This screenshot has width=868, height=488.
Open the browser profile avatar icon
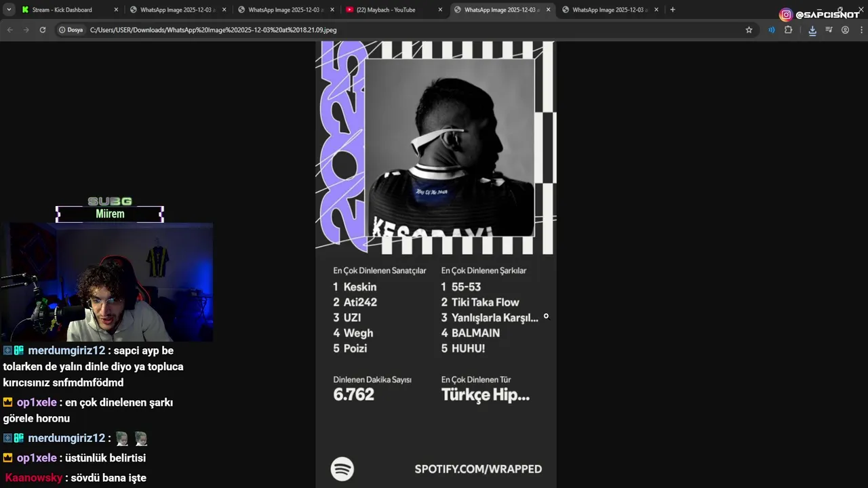[845, 30]
